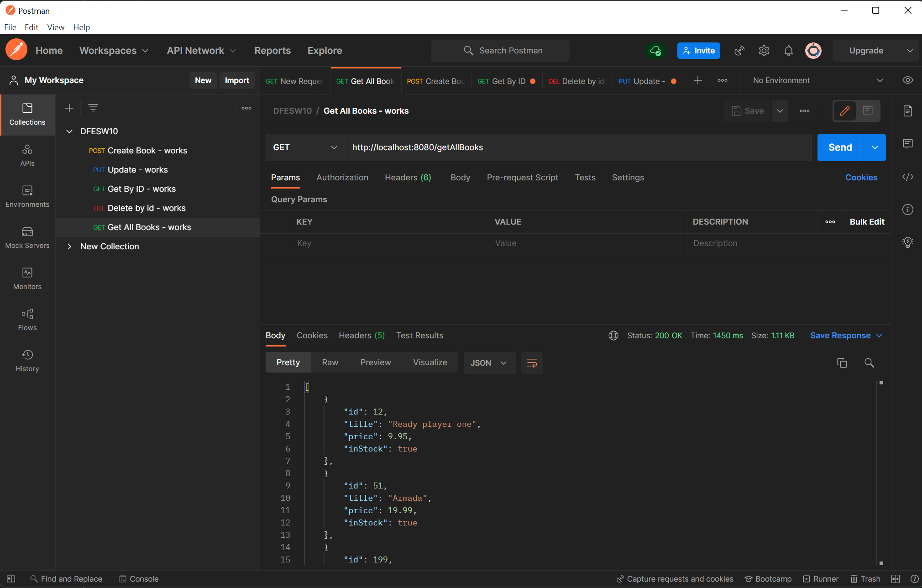922x588 pixels.
Task: Open the Send button dropdown arrow
Action: pyautogui.click(x=875, y=147)
